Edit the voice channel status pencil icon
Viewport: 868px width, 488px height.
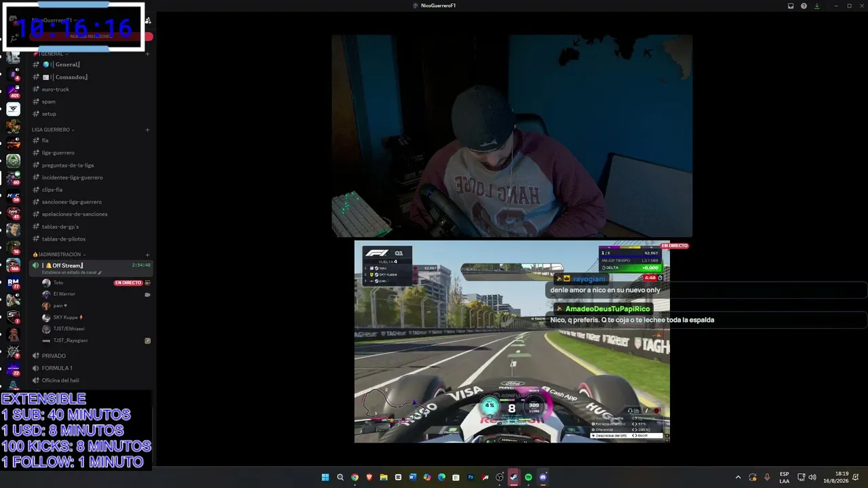(x=100, y=272)
